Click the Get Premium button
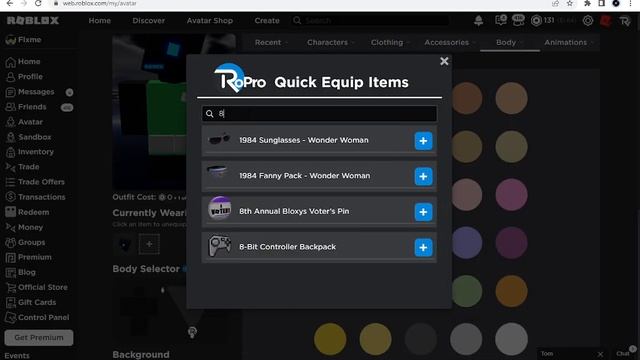 coord(39,338)
